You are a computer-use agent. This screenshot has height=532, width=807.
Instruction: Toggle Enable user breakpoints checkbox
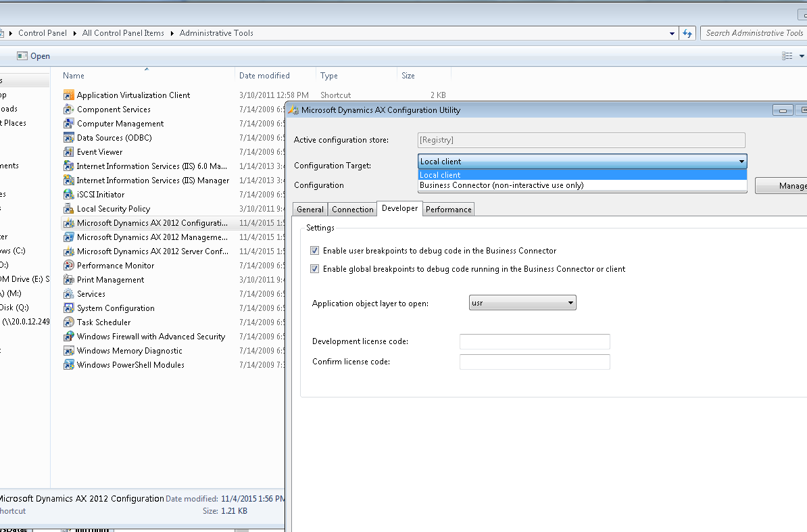tap(314, 251)
